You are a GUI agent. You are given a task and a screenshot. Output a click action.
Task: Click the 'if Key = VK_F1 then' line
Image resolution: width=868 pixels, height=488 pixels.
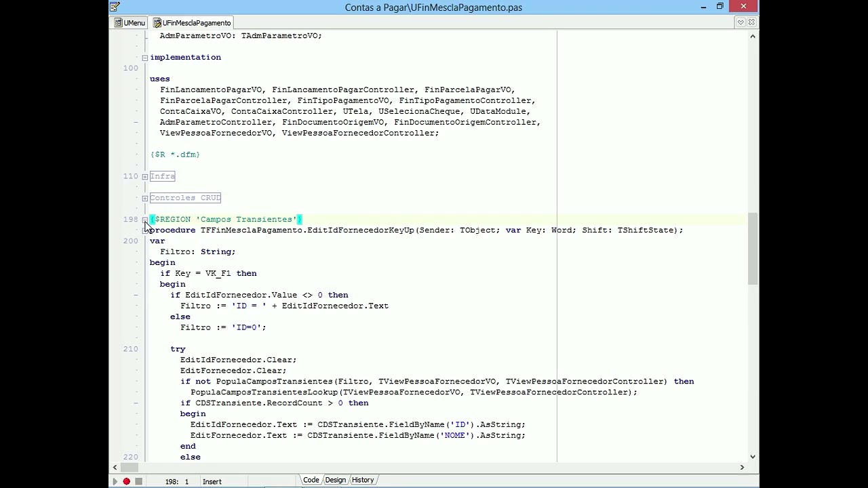click(208, 273)
